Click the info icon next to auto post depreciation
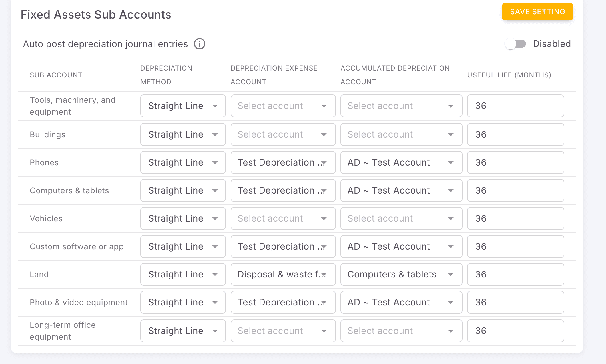Screen dimensions: 606x364 (x=200, y=44)
